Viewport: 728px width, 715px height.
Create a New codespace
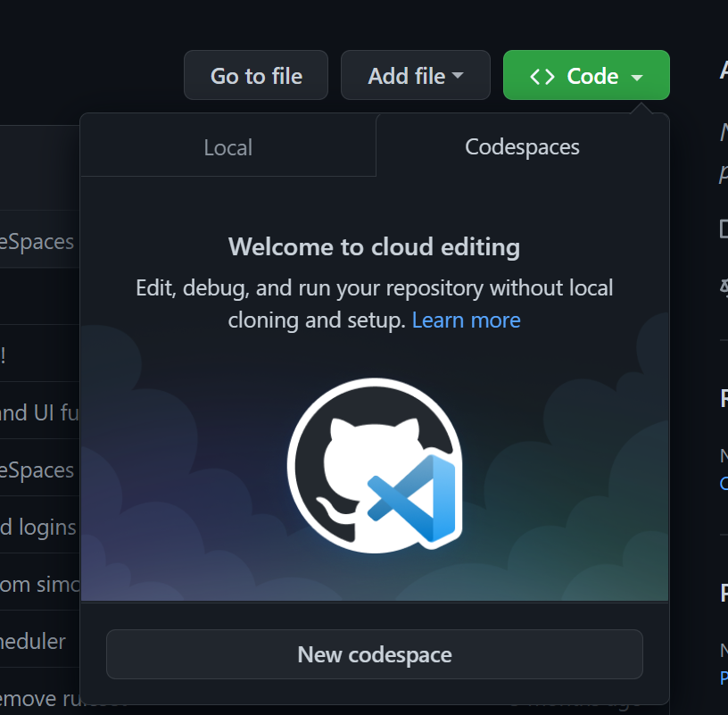point(375,654)
